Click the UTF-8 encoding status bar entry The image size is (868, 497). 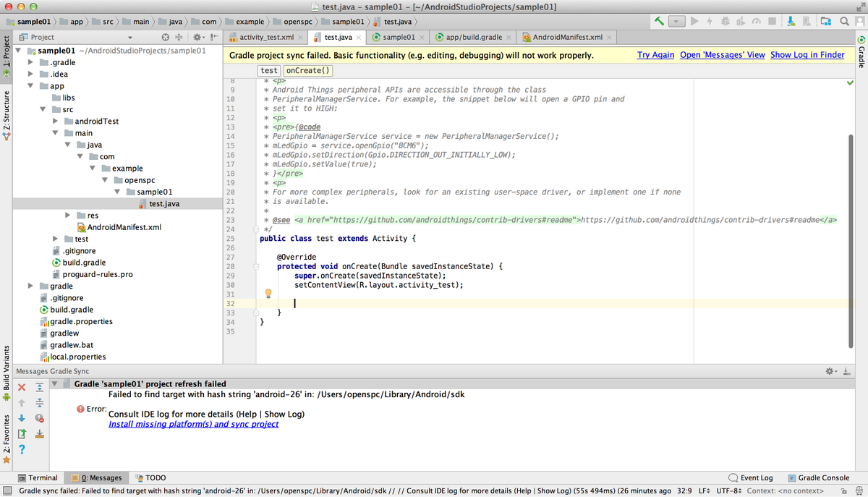click(731, 490)
